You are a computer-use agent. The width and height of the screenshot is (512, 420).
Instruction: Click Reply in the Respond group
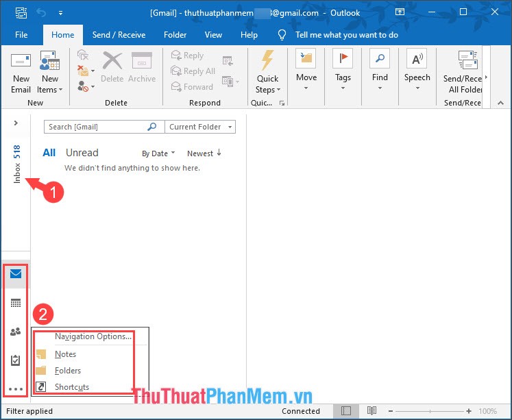click(187, 55)
